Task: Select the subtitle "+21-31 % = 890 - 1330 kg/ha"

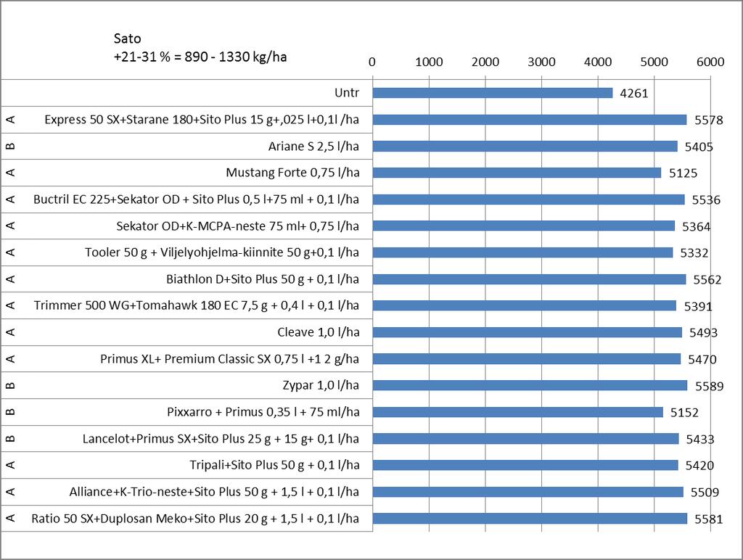Action: click(x=200, y=57)
